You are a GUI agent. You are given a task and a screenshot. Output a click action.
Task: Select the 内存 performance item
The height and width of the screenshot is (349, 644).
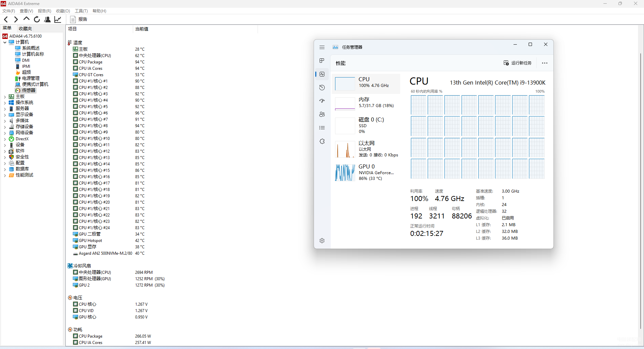click(x=366, y=104)
